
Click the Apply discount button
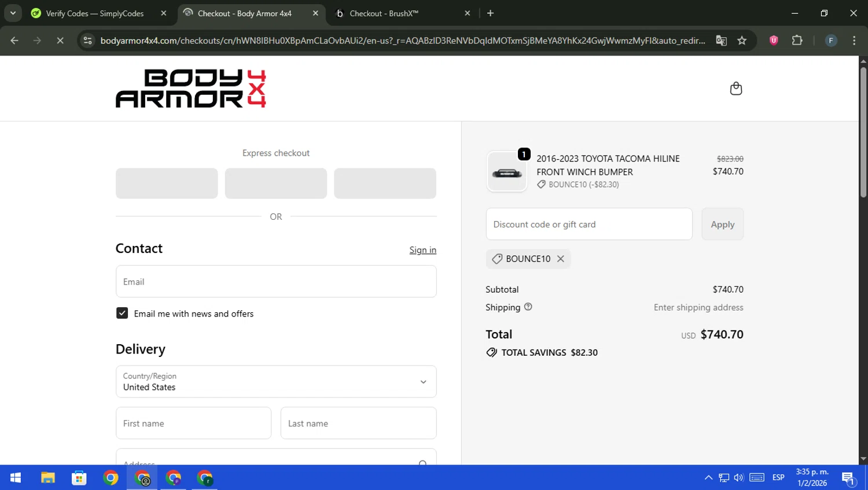point(722,224)
